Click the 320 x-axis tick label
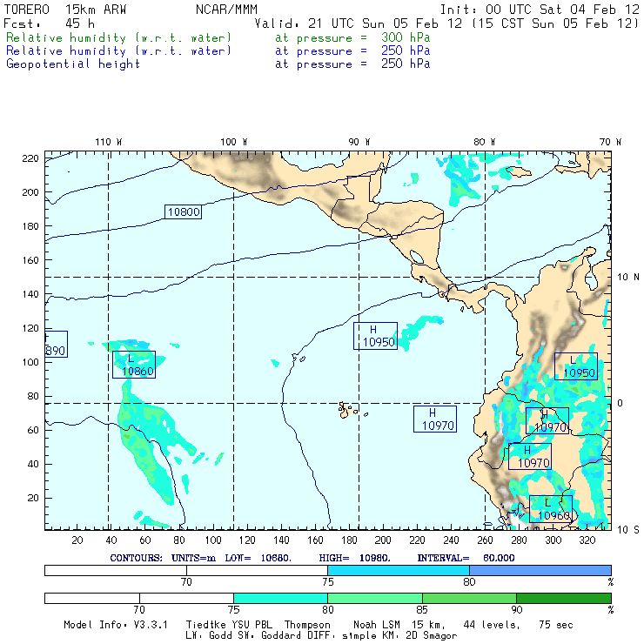Image resolution: width=644 pixels, height=644 pixels. coord(587,540)
